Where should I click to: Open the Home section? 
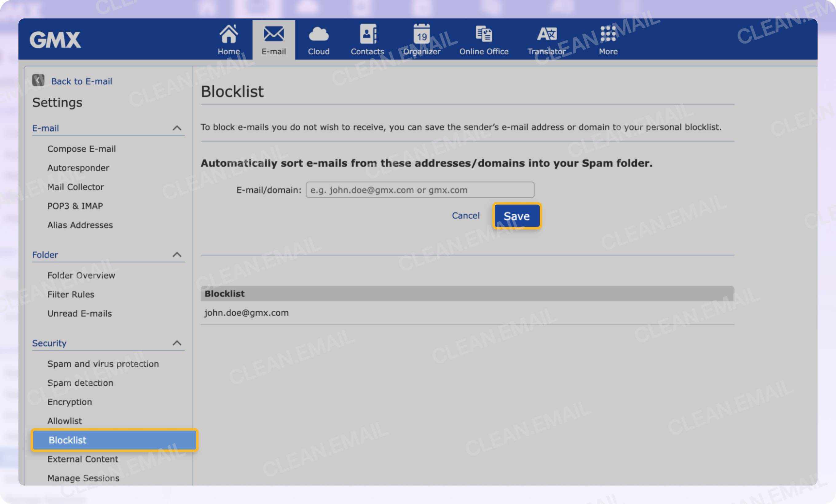point(229,40)
